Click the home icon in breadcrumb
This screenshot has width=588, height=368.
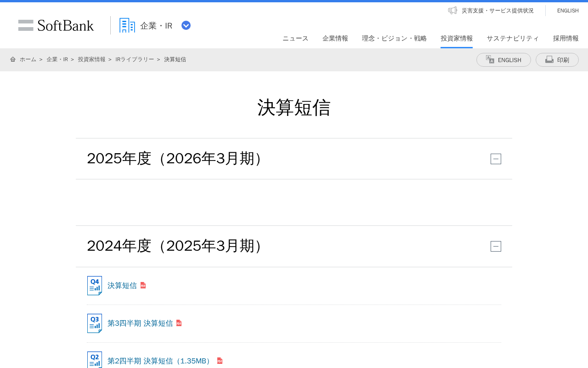point(13,59)
